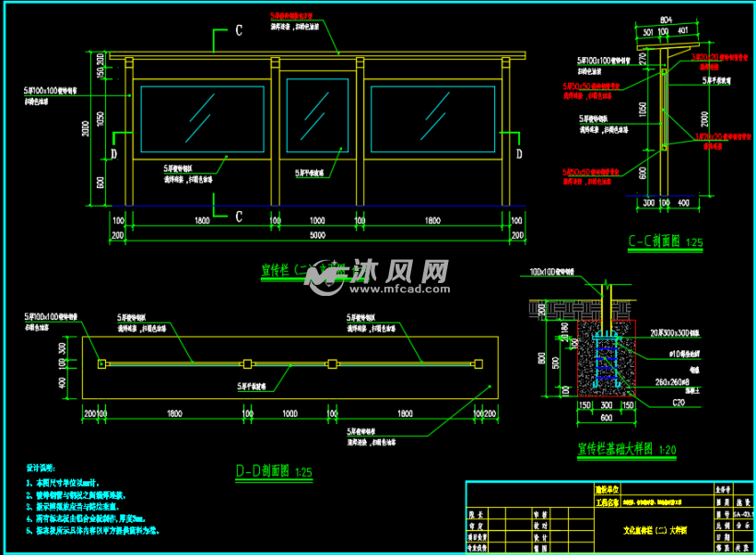Select the left D section marker

(113, 153)
